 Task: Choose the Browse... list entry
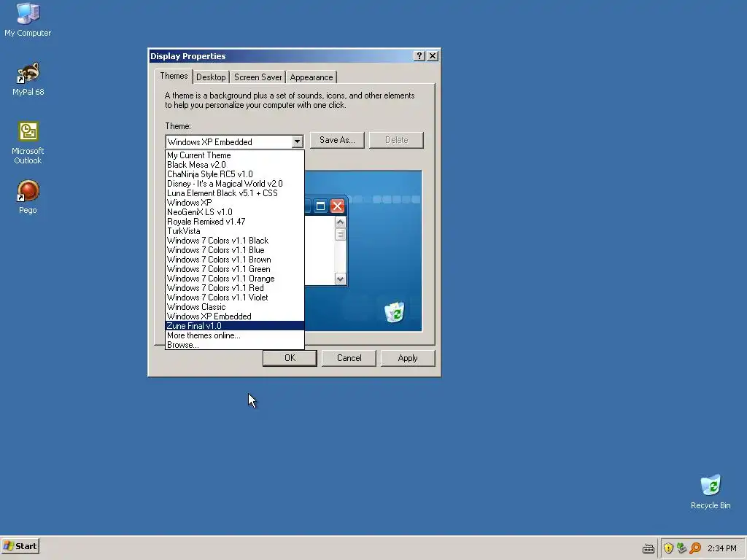click(x=234, y=345)
